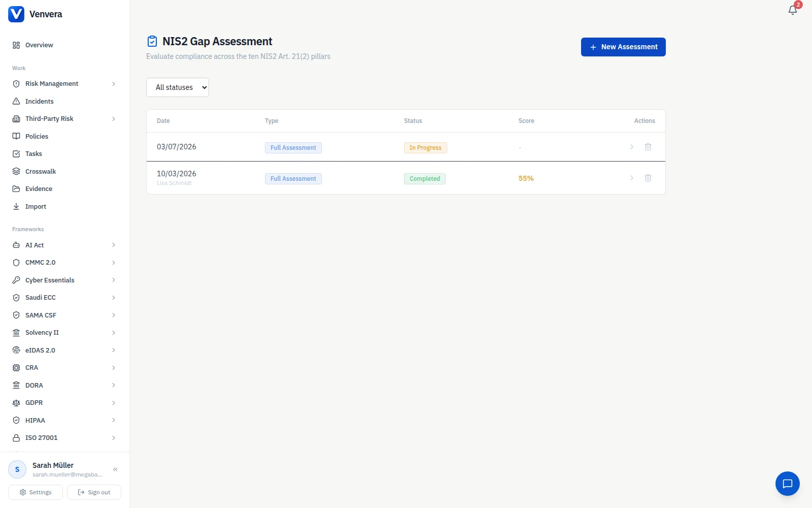The width and height of the screenshot is (812, 508).
Task: Open Cyber Essentials framework link
Action: point(64,280)
